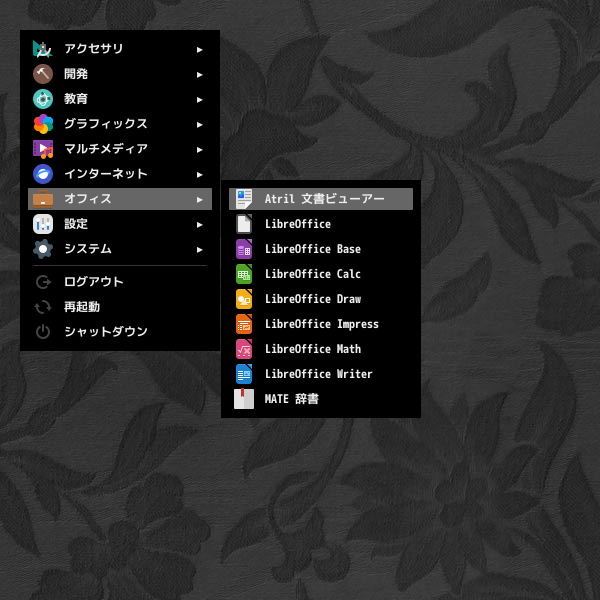Viewport: 600px width, 600px height.
Task: Click the 再起動 circular arrows icon
Action: (43, 307)
